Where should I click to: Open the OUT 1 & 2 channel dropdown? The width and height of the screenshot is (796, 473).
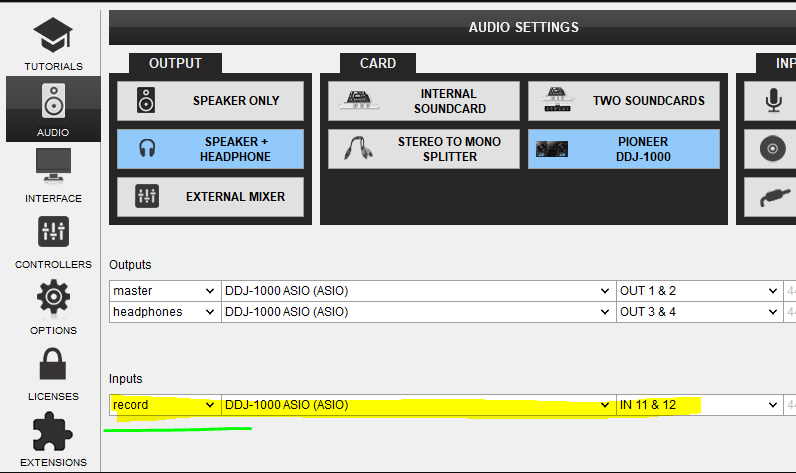pos(699,291)
